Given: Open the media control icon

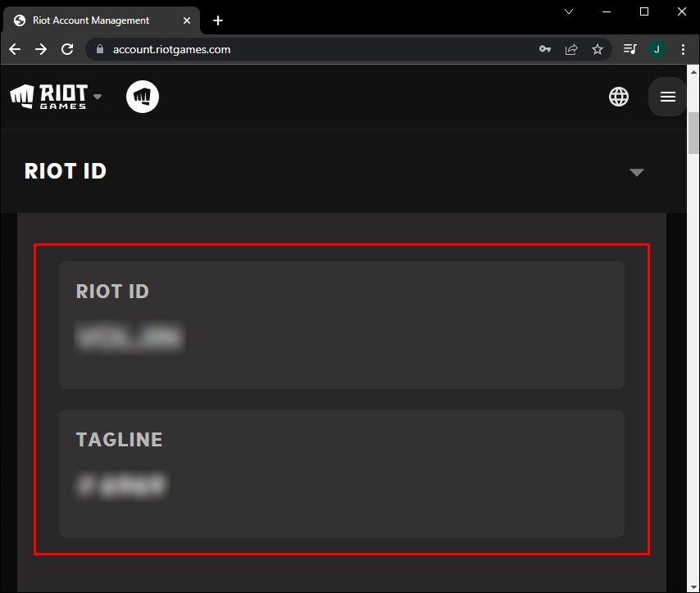Looking at the screenshot, I should (630, 49).
